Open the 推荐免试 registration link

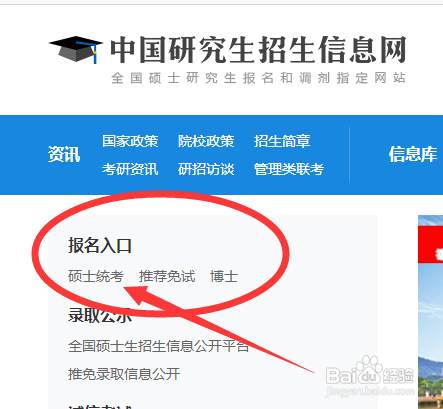point(167,276)
